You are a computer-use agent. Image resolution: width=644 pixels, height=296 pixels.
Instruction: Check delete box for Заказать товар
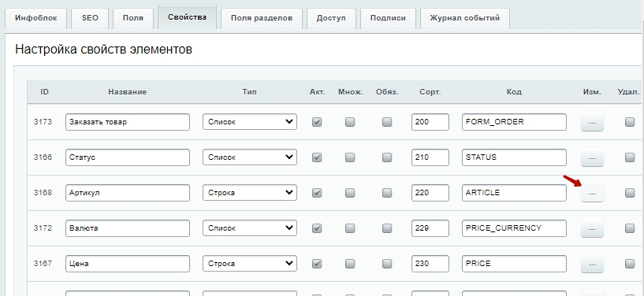click(x=630, y=122)
